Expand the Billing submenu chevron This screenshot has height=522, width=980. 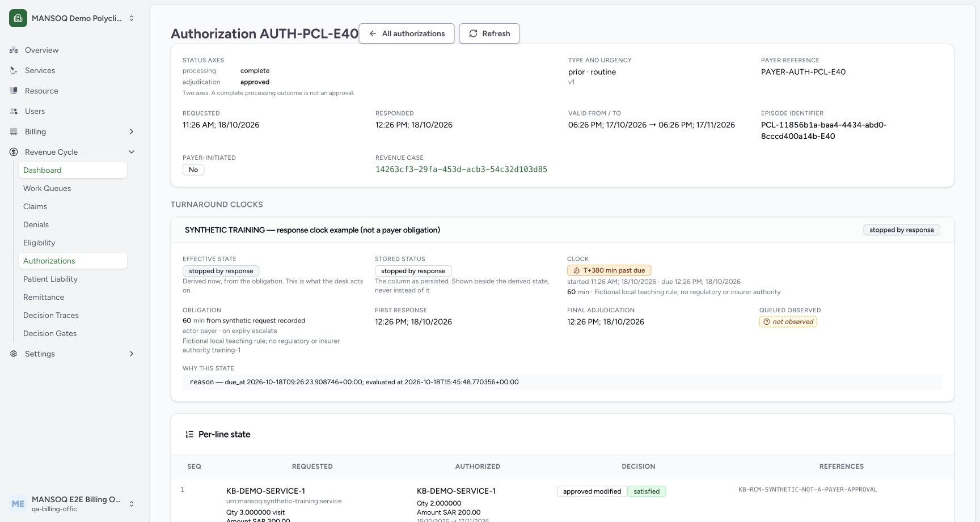[x=132, y=131]
